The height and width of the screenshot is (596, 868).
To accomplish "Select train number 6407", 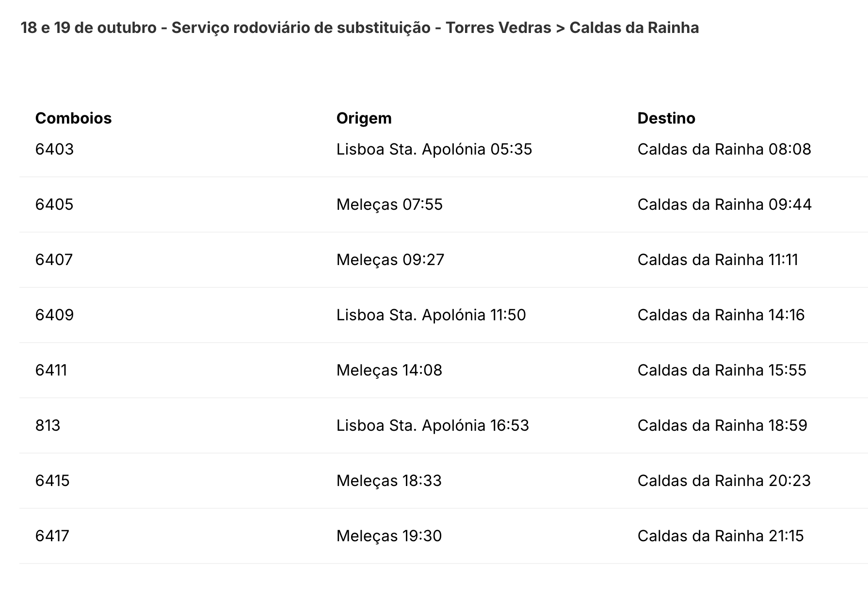I will point(54,260).
